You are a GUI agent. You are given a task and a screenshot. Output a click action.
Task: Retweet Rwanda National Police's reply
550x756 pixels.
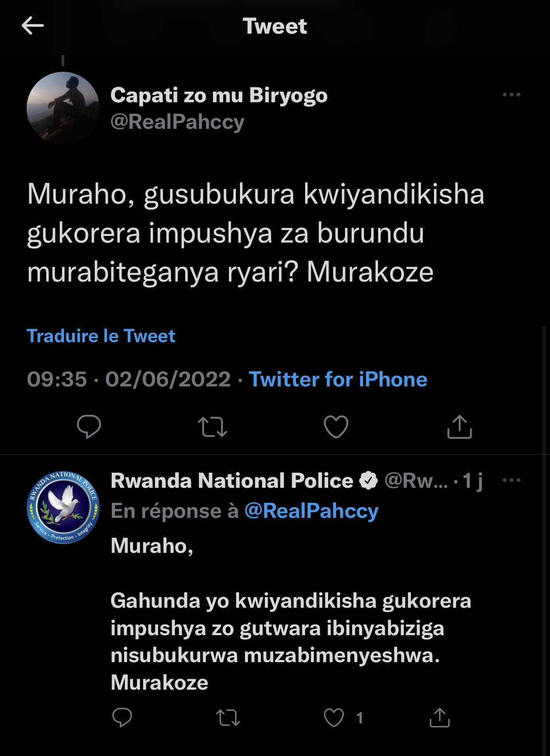228,717
